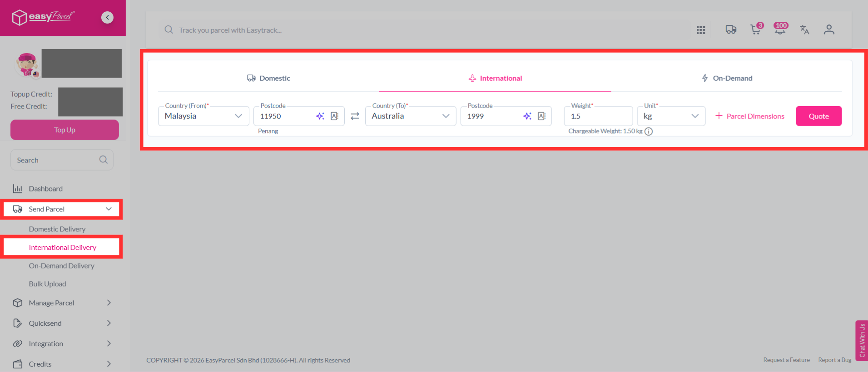This screenshot has width=868, height=372.
Task: Click the Top Up button
Action: (64, 130)
